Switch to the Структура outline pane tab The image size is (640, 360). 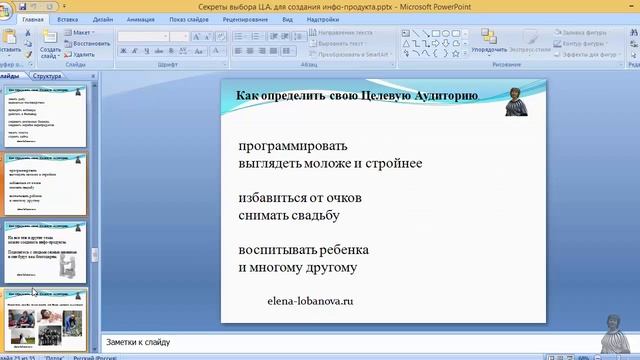47,76
